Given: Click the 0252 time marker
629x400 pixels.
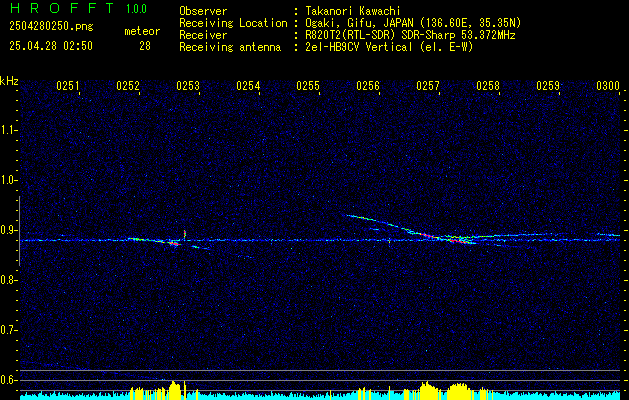Looking at the screenshot, I should point(128,86).
